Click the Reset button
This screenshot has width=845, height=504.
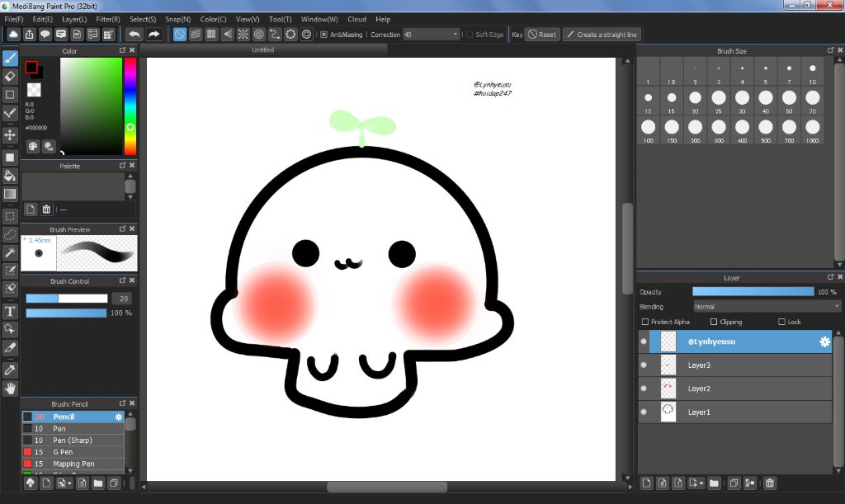(x=543, y=35)
